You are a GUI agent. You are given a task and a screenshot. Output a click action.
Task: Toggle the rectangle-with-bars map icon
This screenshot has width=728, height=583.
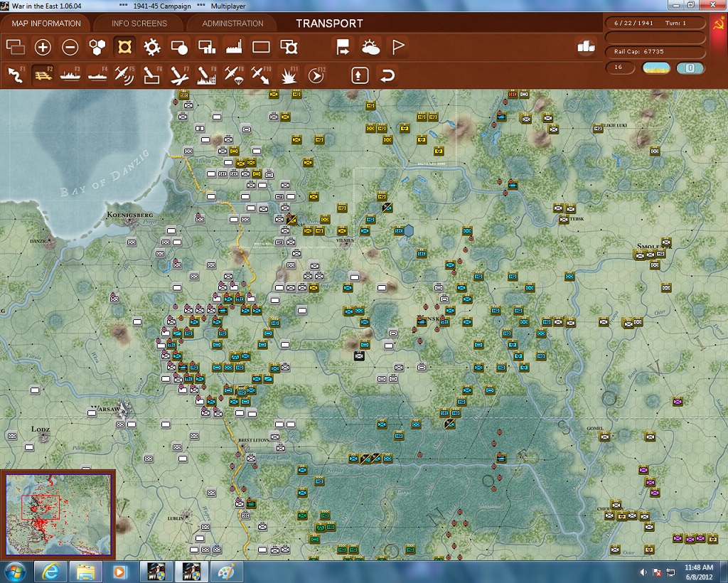(x=207, y=47)
